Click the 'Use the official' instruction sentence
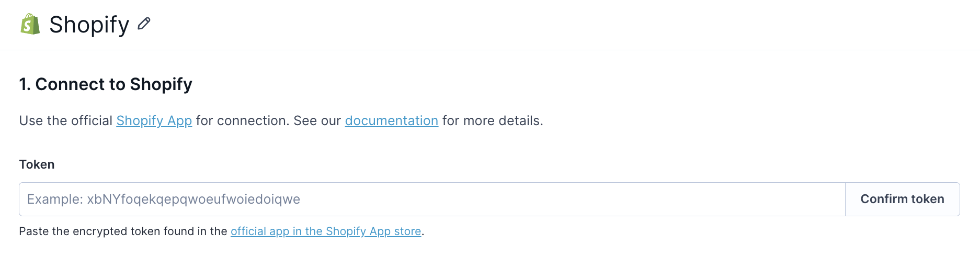This screenshot has height=266, width=980. pyautogui.click(x=281, y=120)
